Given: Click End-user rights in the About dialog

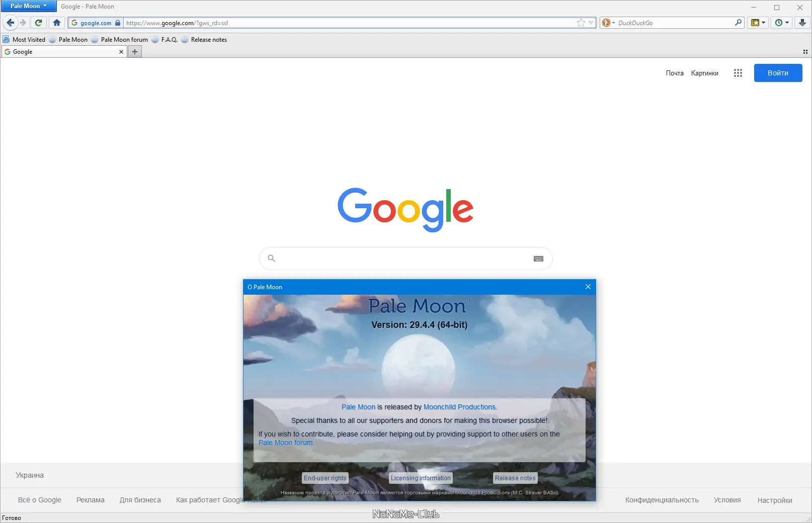Looking at the screenshot, I should coord(325,478).
